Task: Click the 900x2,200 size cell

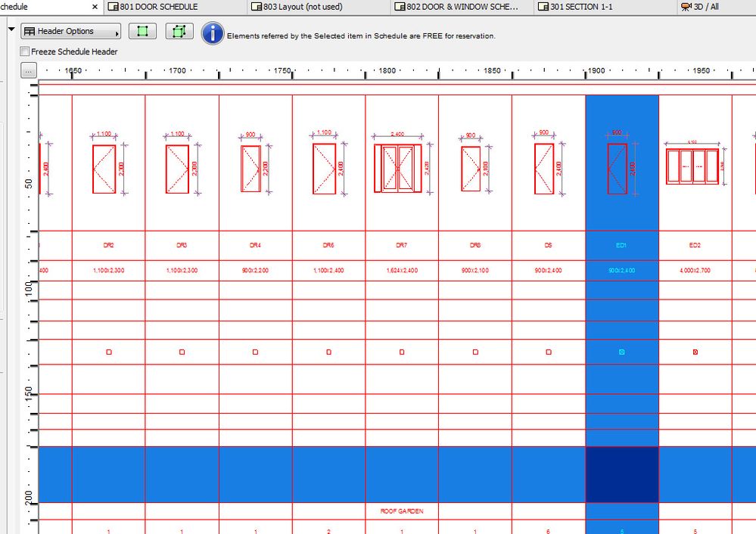Action: coord(256,271)
